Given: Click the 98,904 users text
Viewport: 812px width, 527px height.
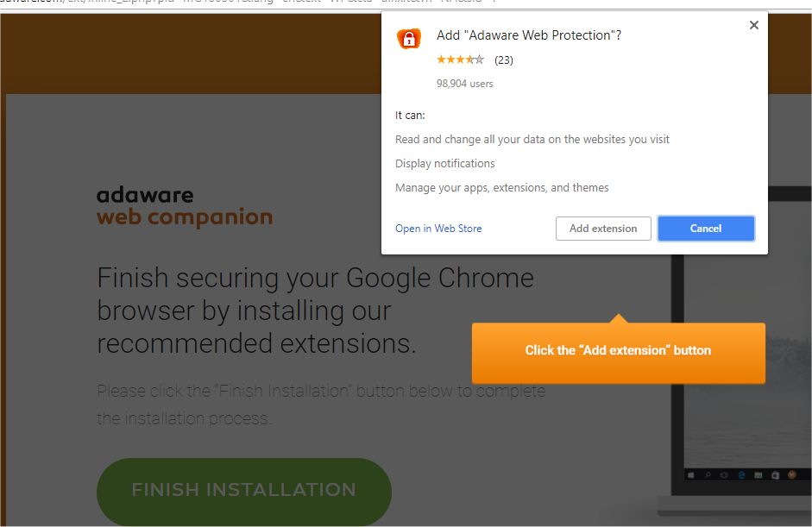Looking at the screenshot, I should point(463,84).
